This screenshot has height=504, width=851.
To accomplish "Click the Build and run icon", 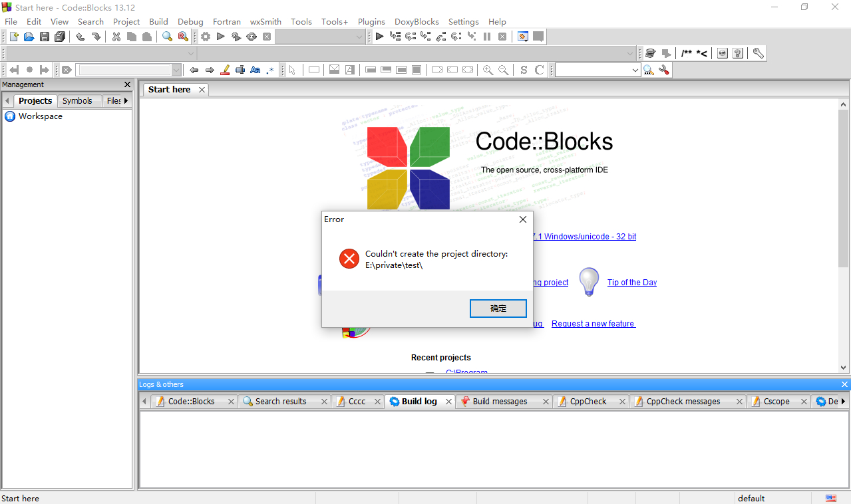I will pos(236,37).
